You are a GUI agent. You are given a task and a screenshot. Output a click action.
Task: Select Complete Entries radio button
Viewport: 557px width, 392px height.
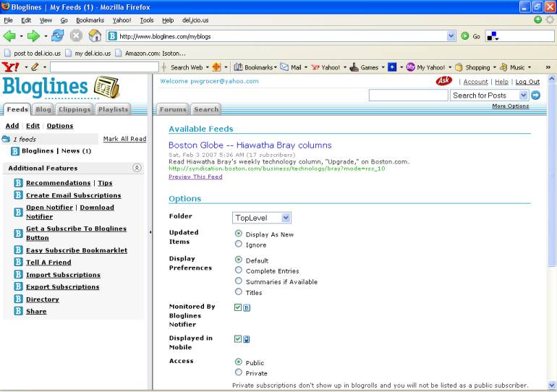239,270
